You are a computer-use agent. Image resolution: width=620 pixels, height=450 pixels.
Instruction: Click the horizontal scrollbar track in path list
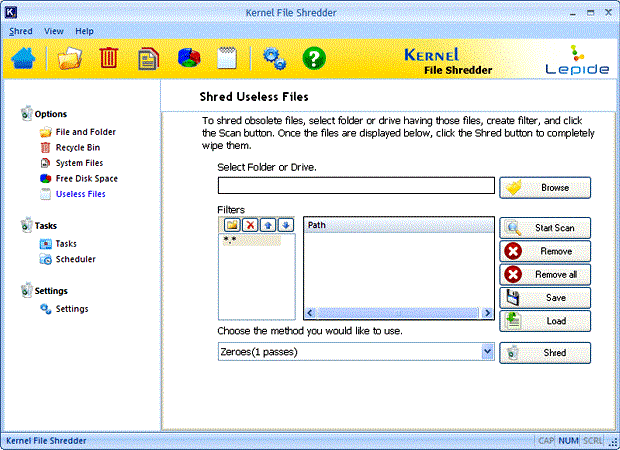pyautogui.click(x=398, y=313)
